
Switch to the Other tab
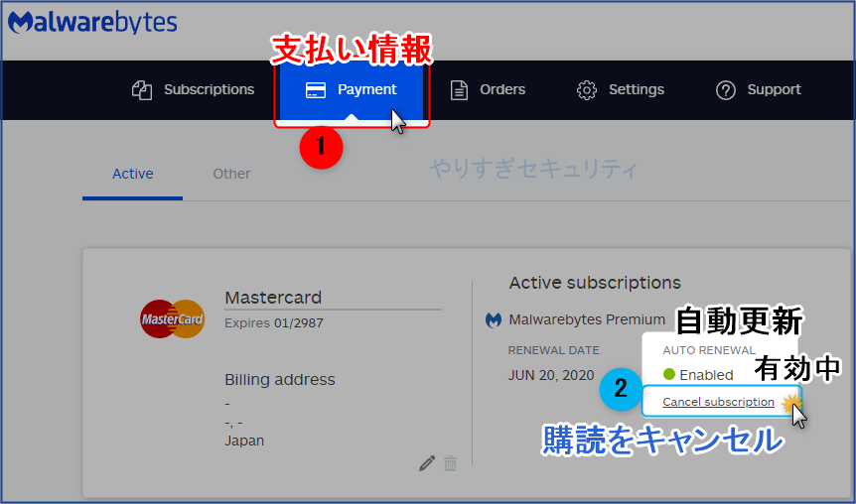[x=231, y=174]
